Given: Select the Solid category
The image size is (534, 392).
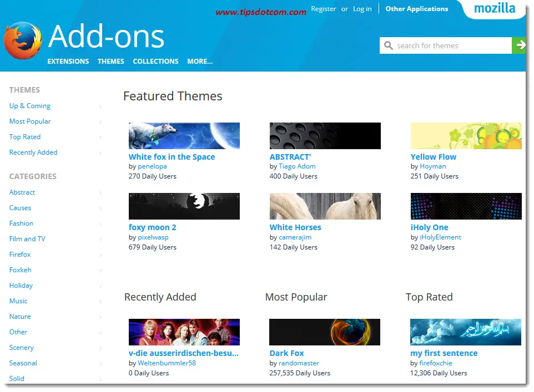Looking at the screenshot, I should (x=17, y=378).
